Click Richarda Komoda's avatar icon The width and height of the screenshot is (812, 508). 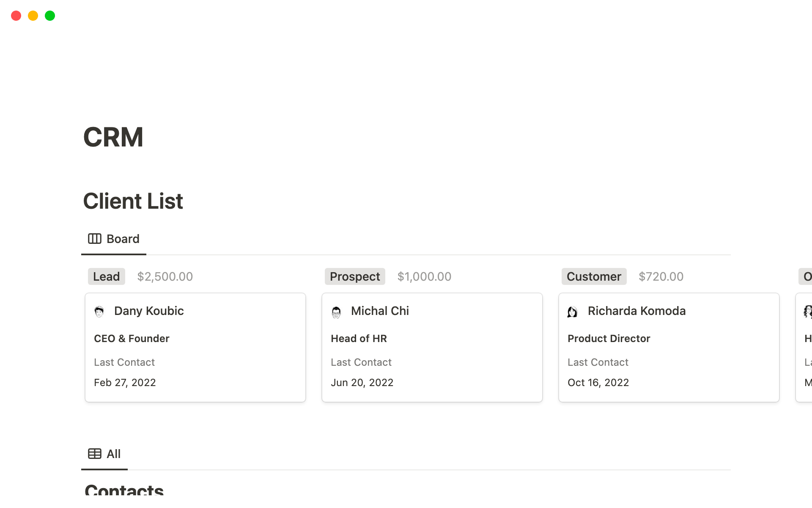coord(572,312)
